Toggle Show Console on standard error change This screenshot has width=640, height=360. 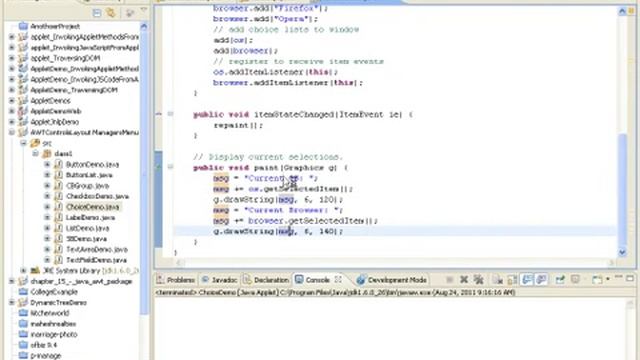click(541, 280)
